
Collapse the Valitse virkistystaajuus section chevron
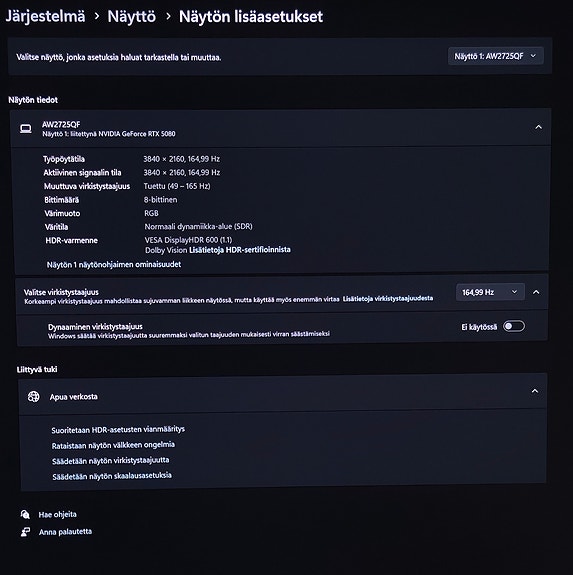pos(536,292)
